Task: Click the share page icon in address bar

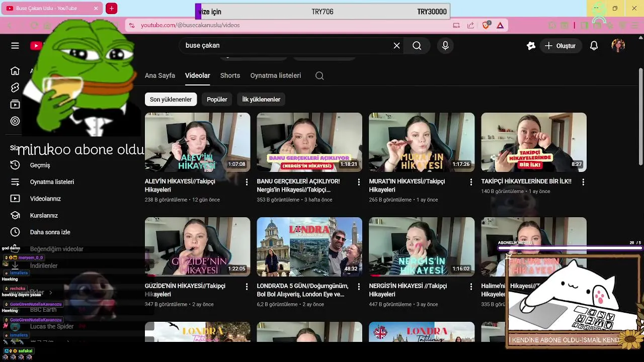Action: [470, 25]
